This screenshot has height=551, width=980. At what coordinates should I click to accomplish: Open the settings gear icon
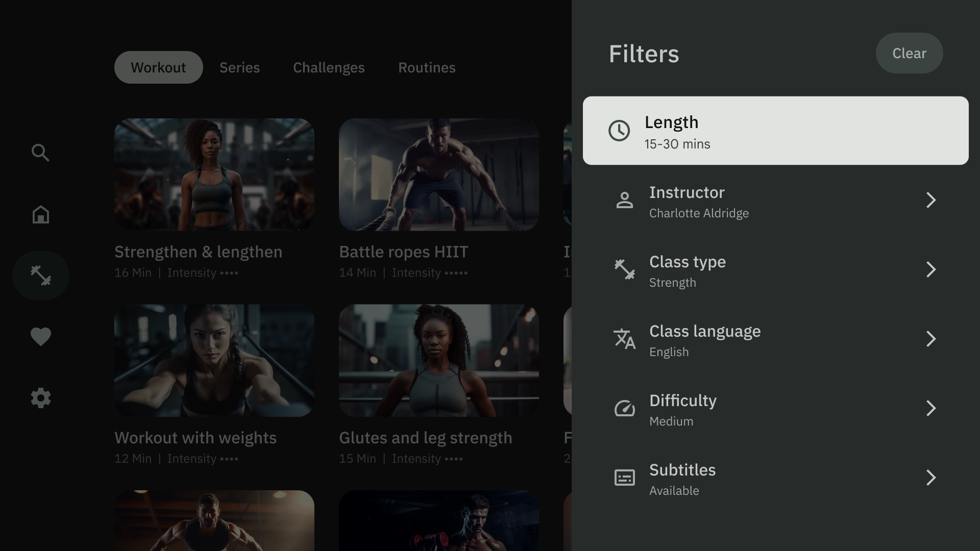pos(41,398)
